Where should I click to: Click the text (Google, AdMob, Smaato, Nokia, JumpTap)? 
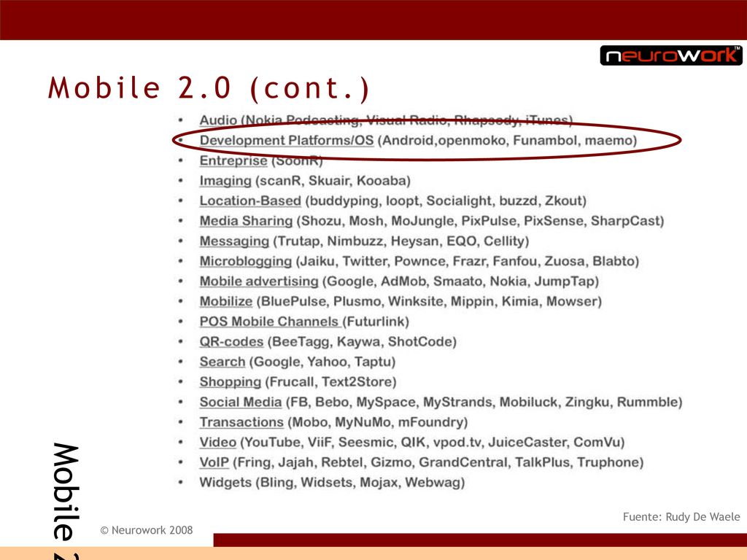pos(461,281)
